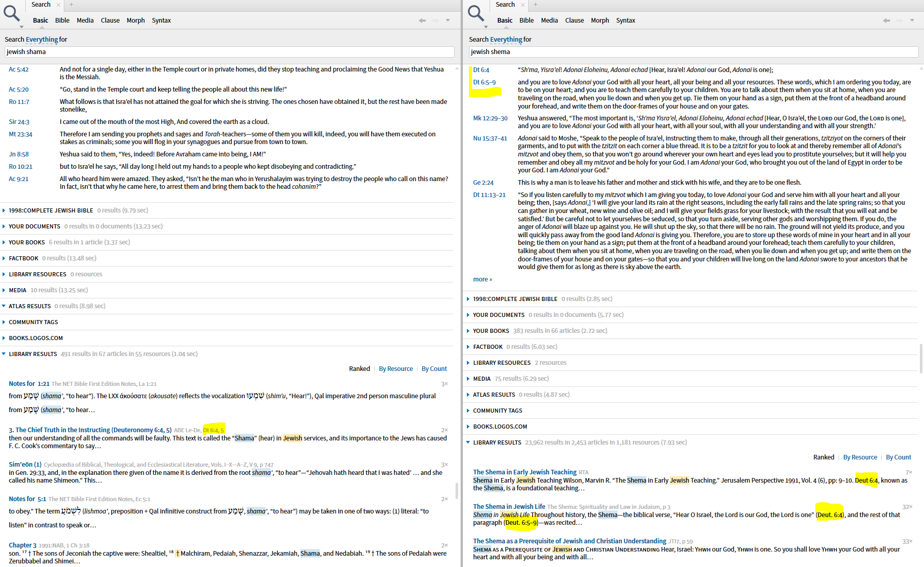The height and width of the screenshot is (567, 924).
Task: Click the right panel's vertical scrollbar
Action: point(921,358)
